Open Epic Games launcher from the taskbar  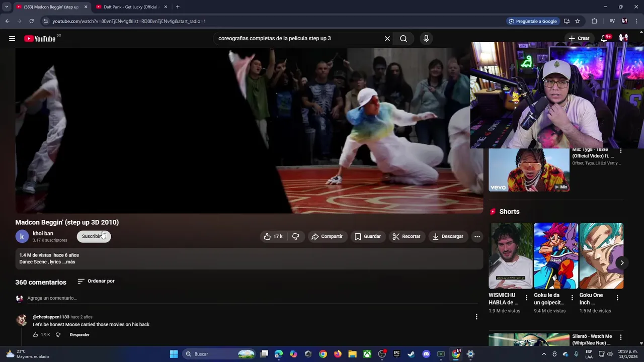pyautogui.click(x=396, y=354)
